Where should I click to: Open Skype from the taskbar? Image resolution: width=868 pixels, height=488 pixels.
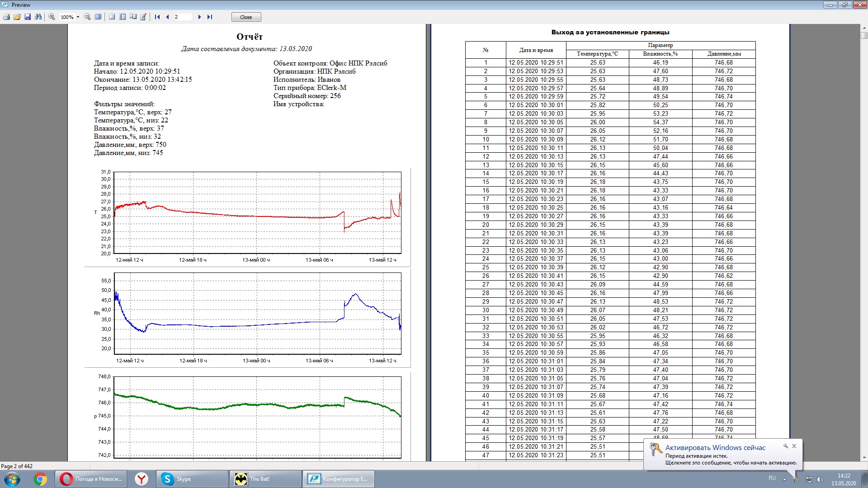183,479
